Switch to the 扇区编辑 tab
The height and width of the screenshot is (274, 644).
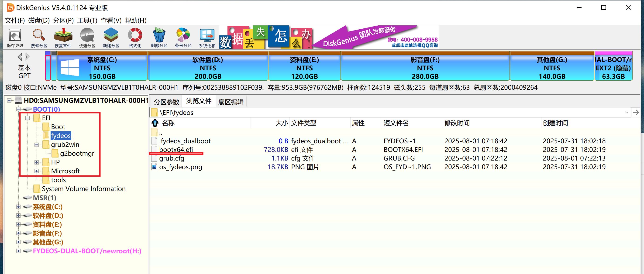pyautogui.click(x=231, y=102)
